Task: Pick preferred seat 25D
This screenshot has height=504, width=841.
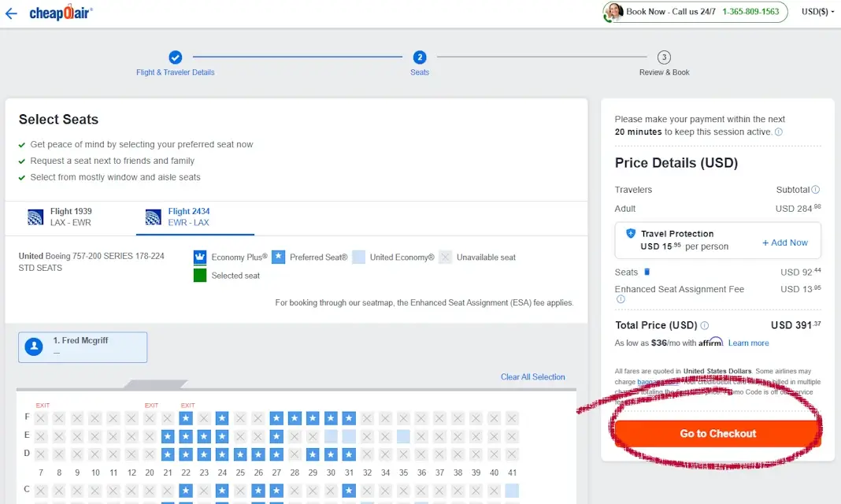Action: 240,454
